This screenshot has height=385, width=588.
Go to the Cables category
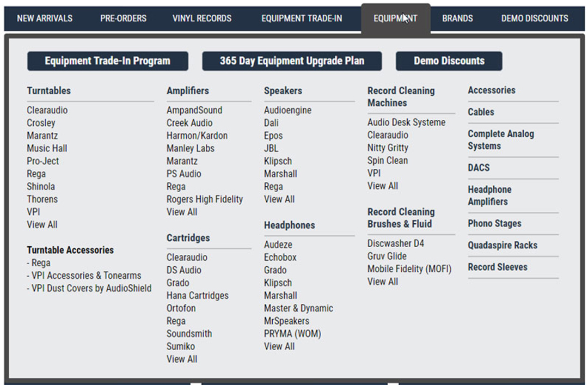[481, 112]
